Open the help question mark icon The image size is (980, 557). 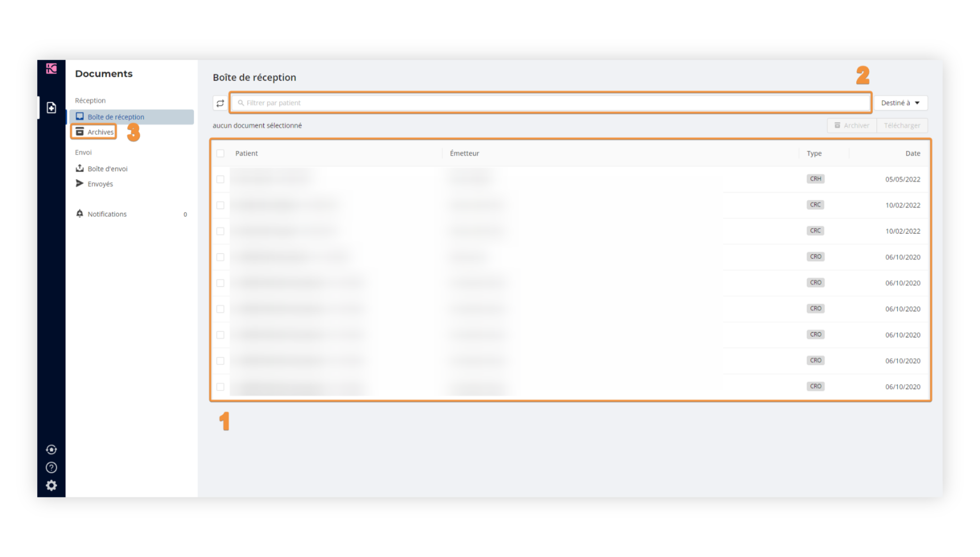pyautogui.click(x=51, y=468)
